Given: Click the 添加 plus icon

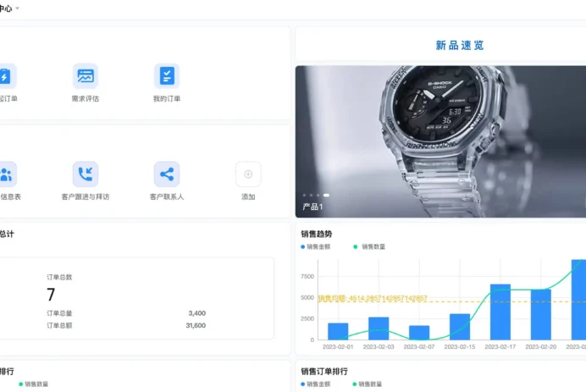Looking at the screenshot, I should click(248, 174).
